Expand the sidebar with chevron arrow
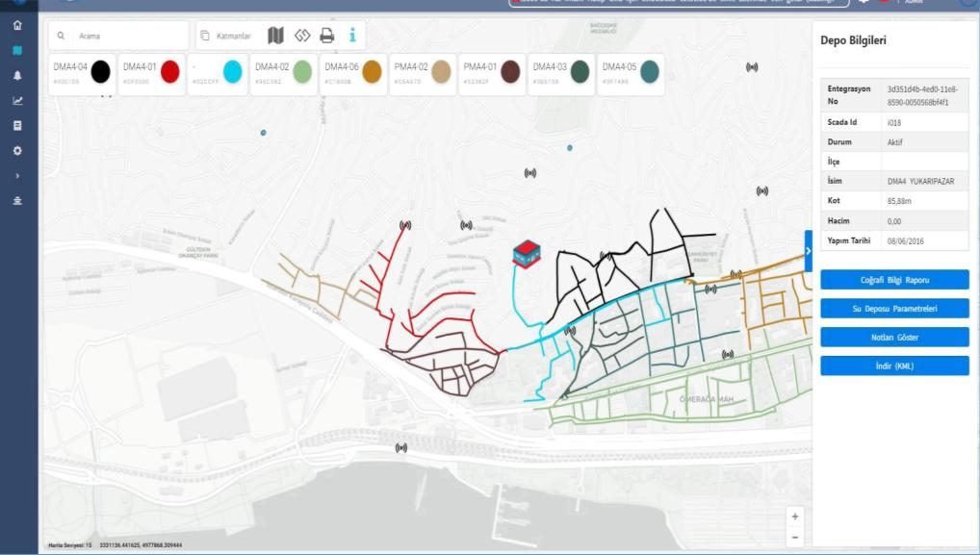Screen dimensions: 980x555 tap(17, 176)
